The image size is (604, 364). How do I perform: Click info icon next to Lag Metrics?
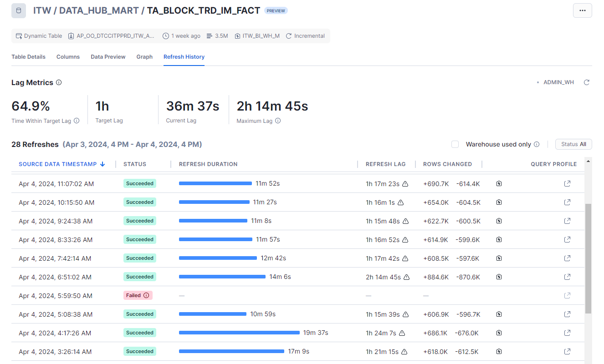pyautogui.click(x=59, y=82)
